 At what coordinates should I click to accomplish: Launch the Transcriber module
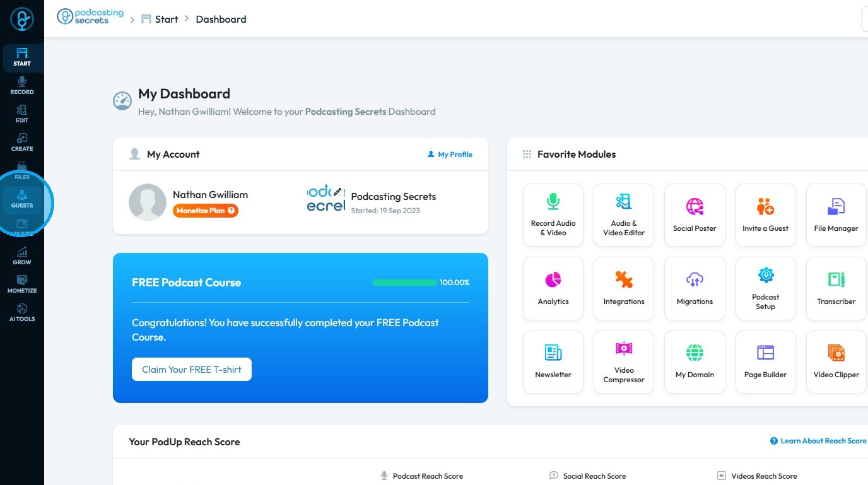836,288
